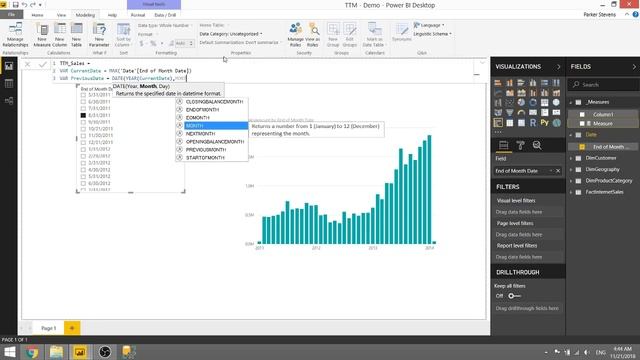Pick the funnel visual icon

point(510,113)
